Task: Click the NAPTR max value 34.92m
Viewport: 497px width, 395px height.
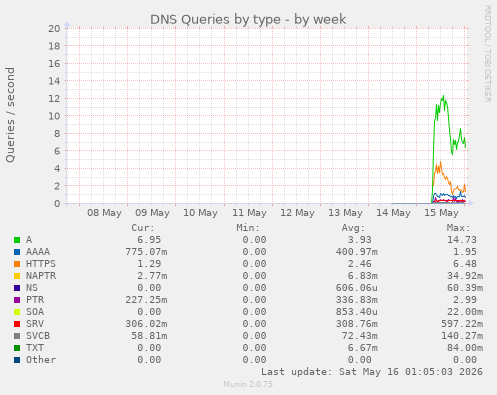Action: click(465, 276)
